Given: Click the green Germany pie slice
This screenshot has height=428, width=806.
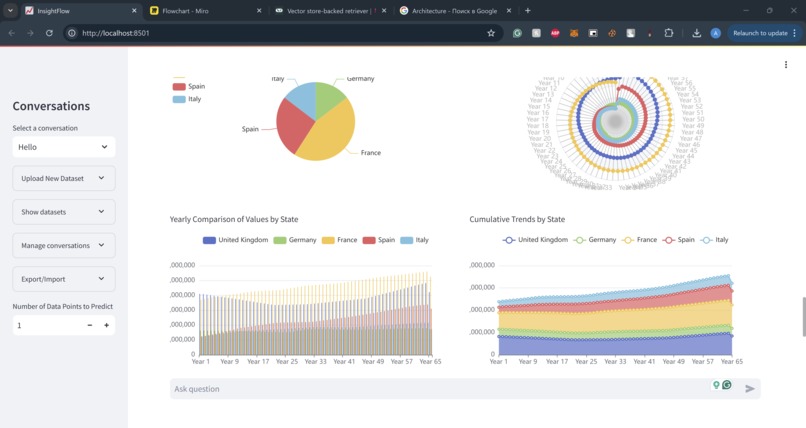Looking at the screenshot, I should point(329,98).
